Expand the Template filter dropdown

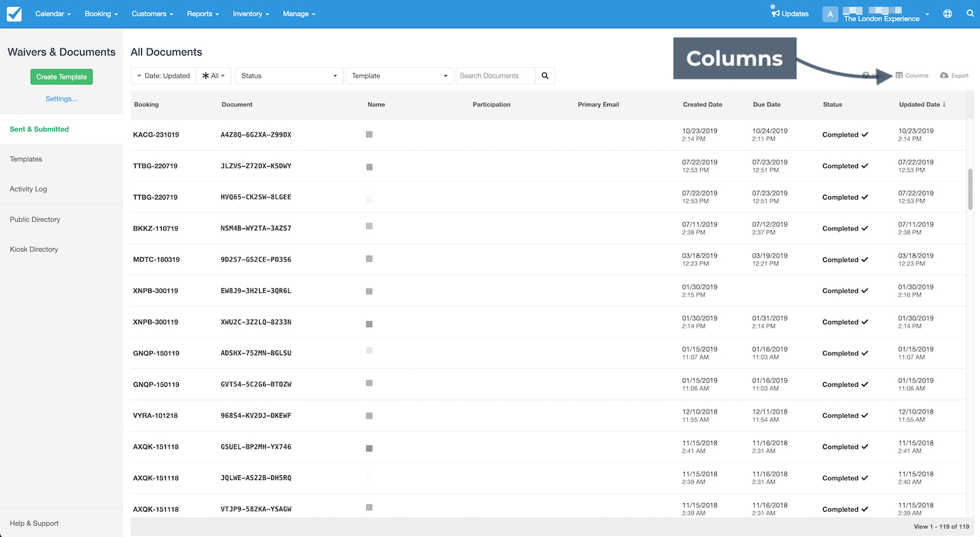[400, 75]
